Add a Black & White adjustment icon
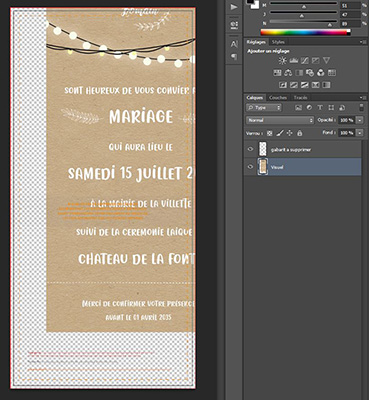Screen dimensions: 369x400 coord(299,73)
